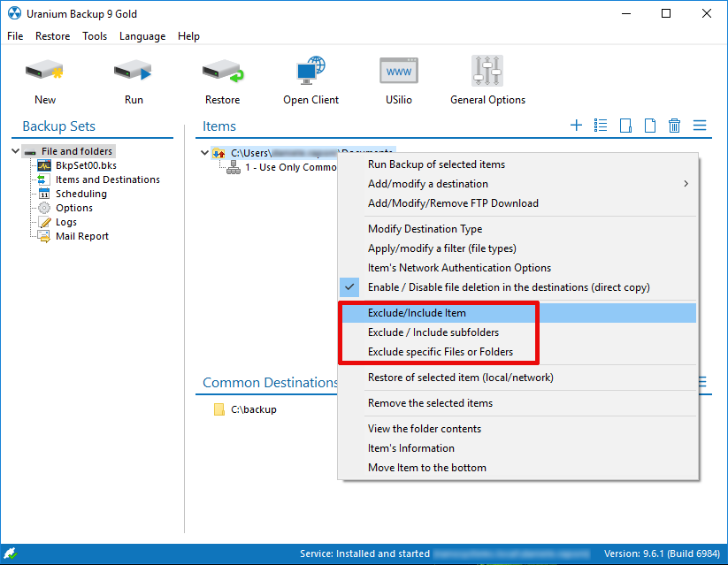Open the Tools menu
This screenshot has width=728, height=565.
click(x=95, y=36)
